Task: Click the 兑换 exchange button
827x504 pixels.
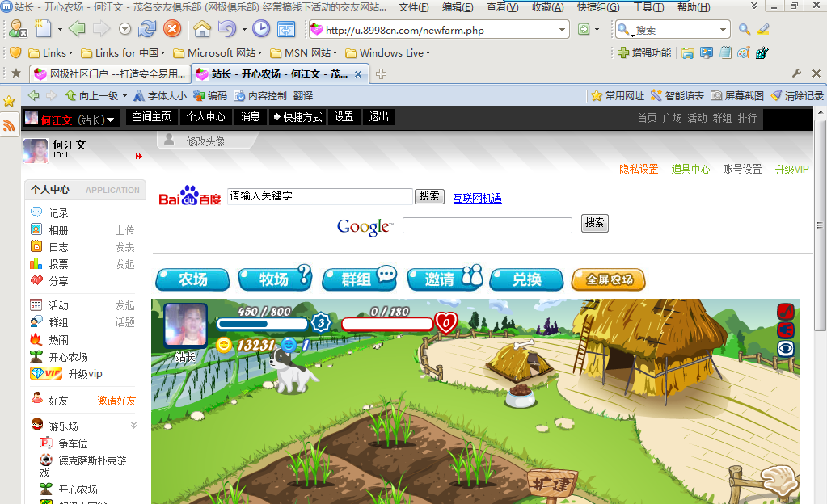Action: tap(526, 279)
